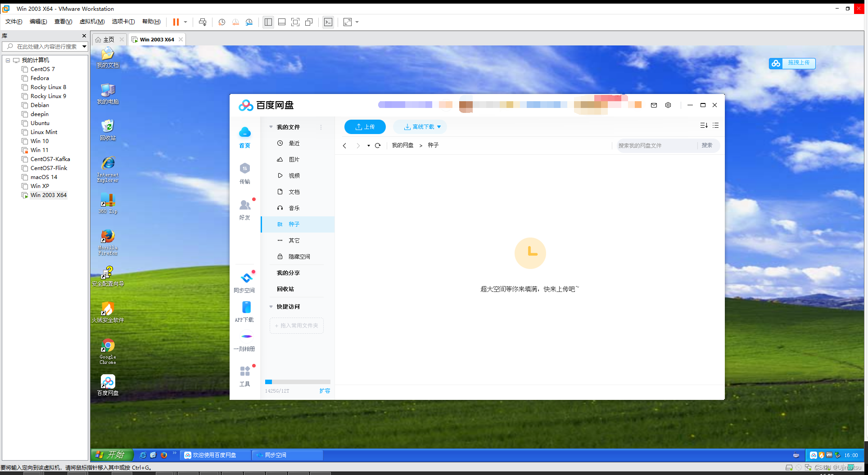This screenshot has height=475, width=868.
Task: Open the 首页 home icon in Baidu Netdisk
Action: (244, 137)
